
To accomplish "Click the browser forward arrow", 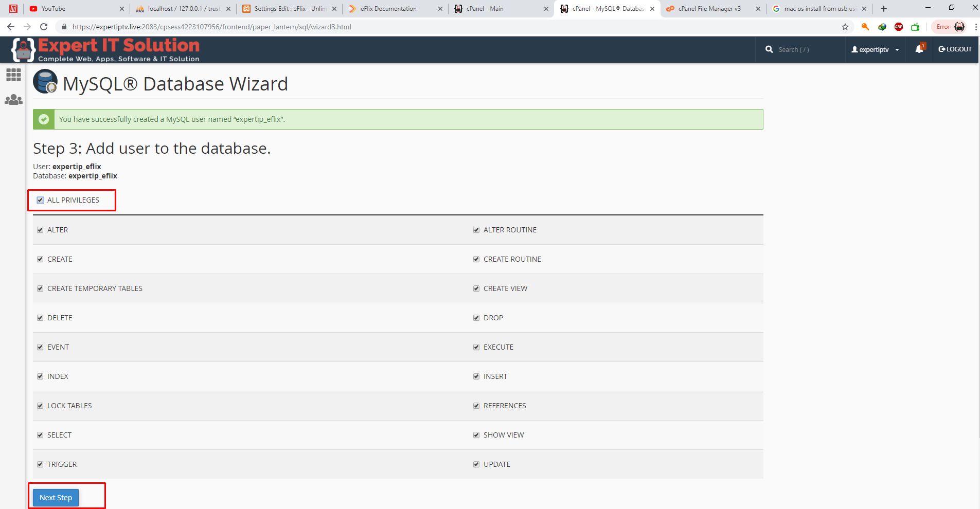I will pyautogui.click(x=27, y=27).
